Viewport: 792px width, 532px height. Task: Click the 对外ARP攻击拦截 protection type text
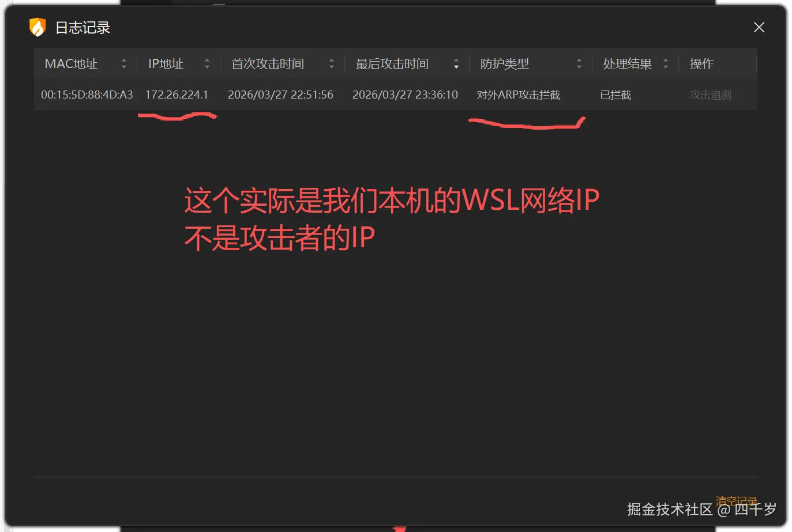[x=518, y=95]
